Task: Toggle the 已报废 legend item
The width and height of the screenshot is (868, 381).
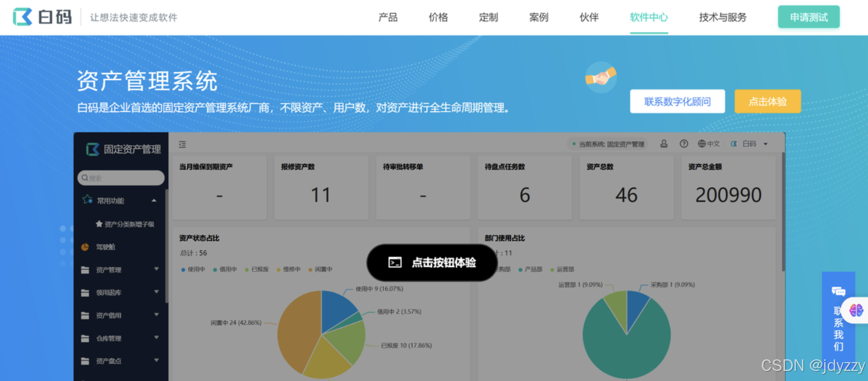Action: coord(257,269)
